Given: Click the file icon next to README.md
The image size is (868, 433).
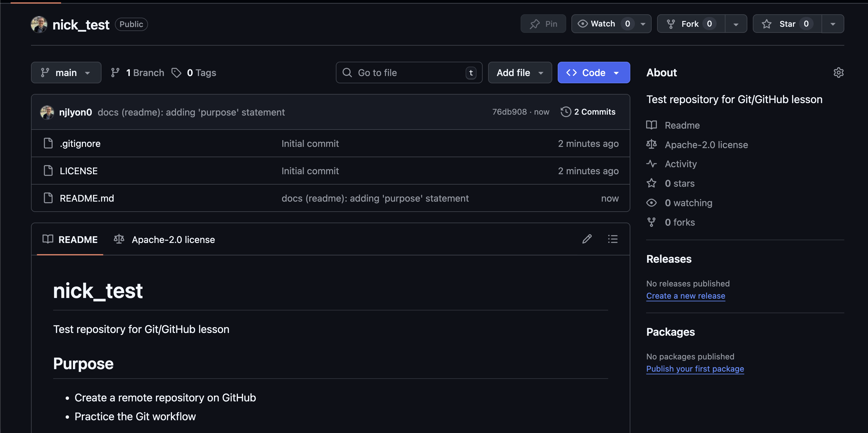Looking at the screenshot, I should pyautogui.click(x=48, y=198).
